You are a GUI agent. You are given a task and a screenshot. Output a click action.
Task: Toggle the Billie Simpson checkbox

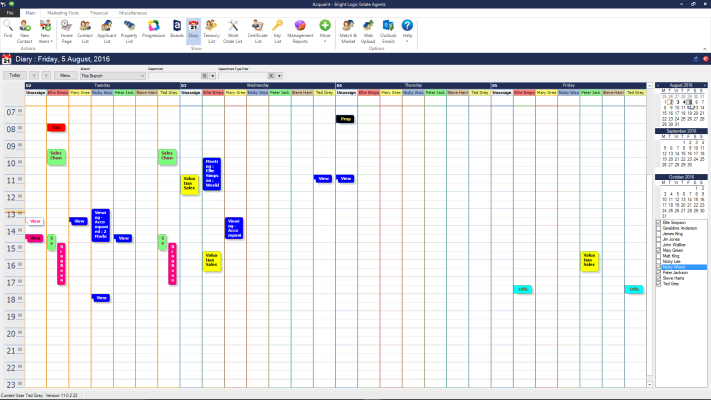click(658, 223)
